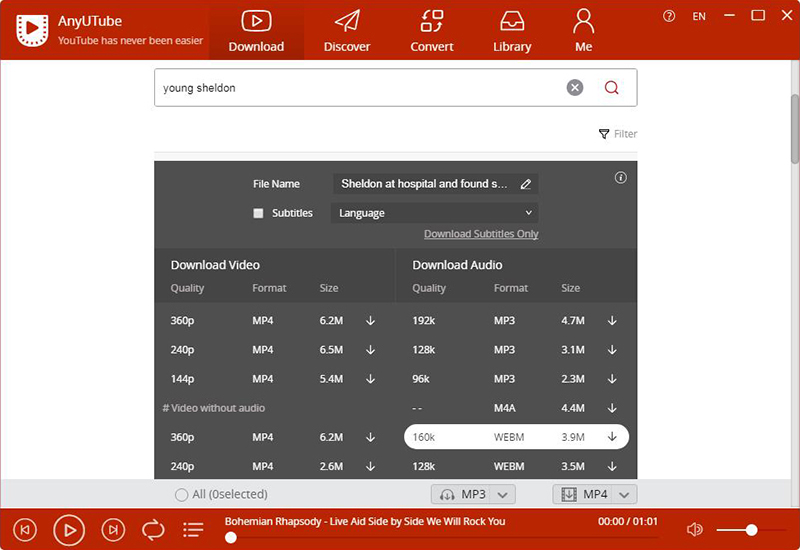Expand the MP3 format dropdown arrow
800x550 pixels.
(503, 494)
